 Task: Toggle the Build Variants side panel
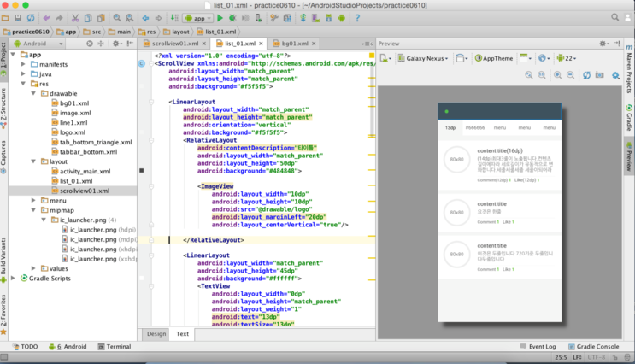click(3, 259)
